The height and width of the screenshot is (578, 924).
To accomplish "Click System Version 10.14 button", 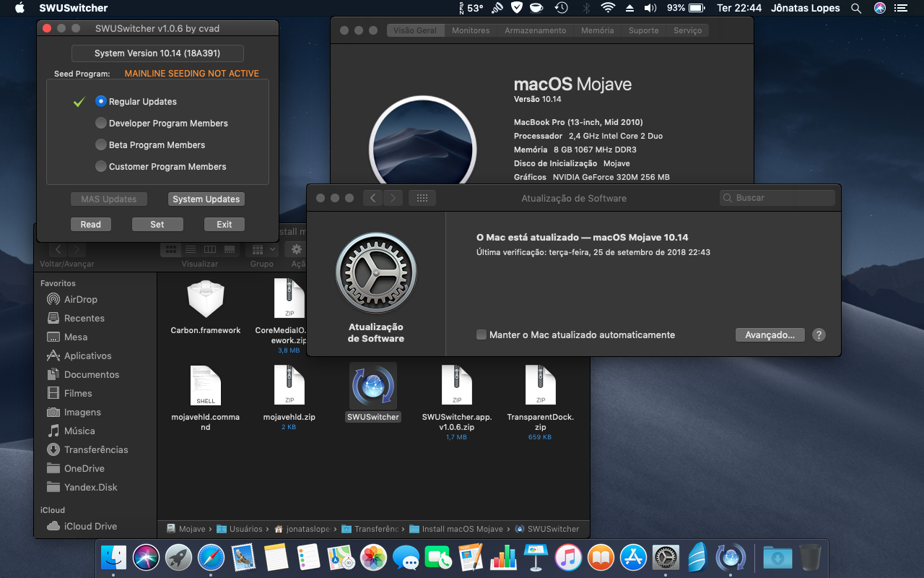I will (157, 53).
